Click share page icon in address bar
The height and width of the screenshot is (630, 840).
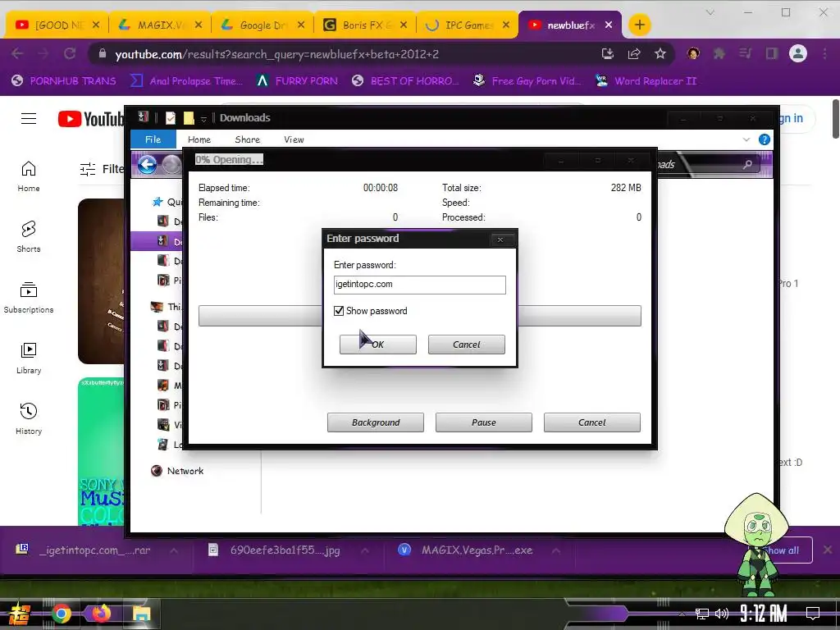[x=634, y=53]
